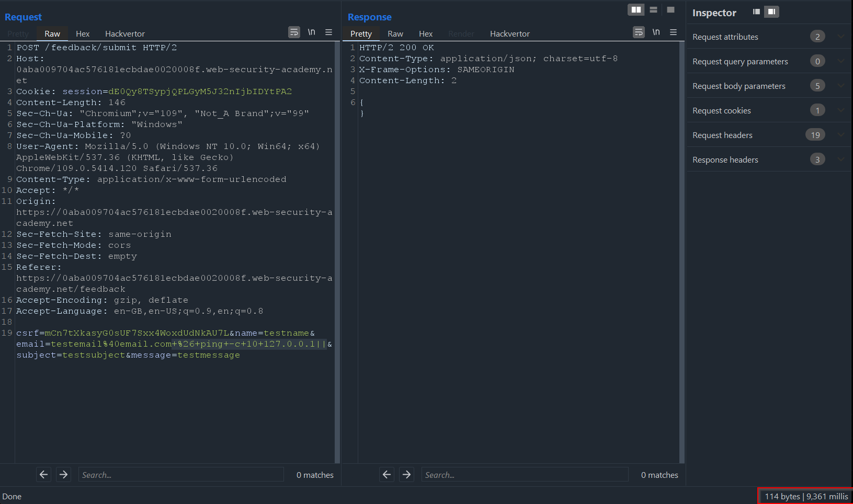Viewport: 853px width, 504px height.
Task: Show non-printable characters in Response panel
Action: coord(656,32)
